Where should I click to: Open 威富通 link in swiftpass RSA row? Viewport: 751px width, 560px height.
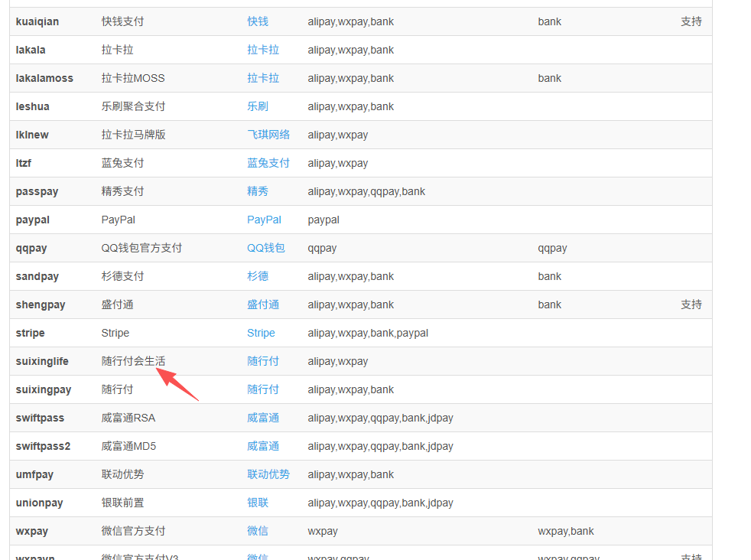point(263,418)
